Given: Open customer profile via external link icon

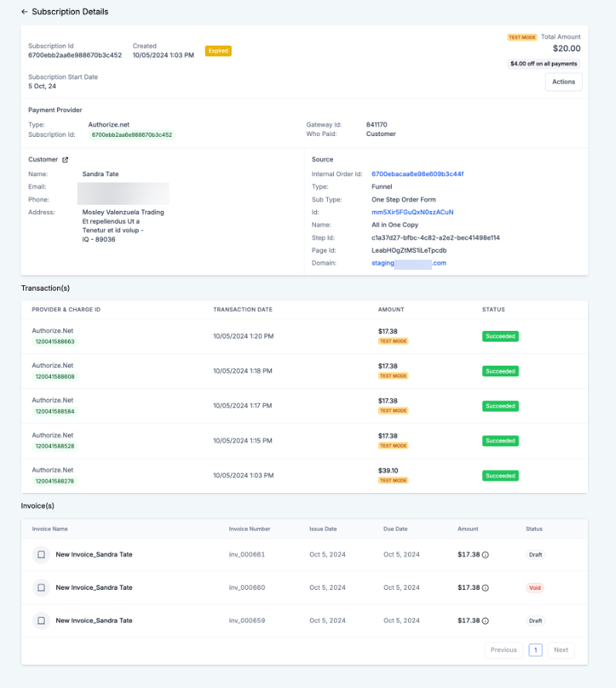Looking at the screenshot, I should 65,160.
